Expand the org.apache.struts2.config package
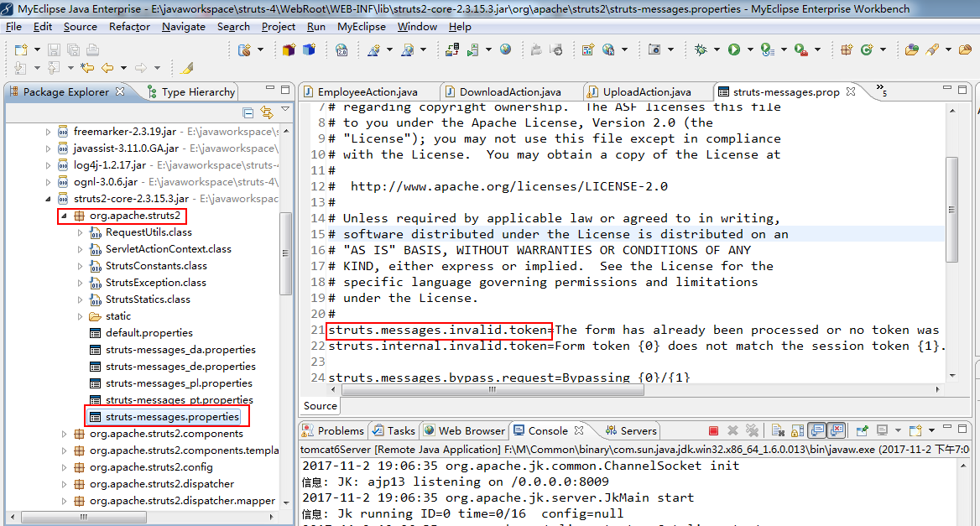 tap(64, 466)
